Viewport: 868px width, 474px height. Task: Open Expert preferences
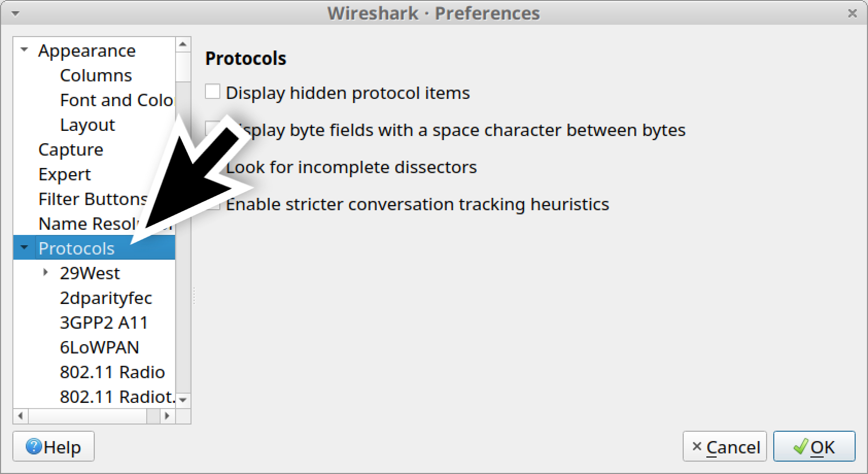[x=64, y=174]
